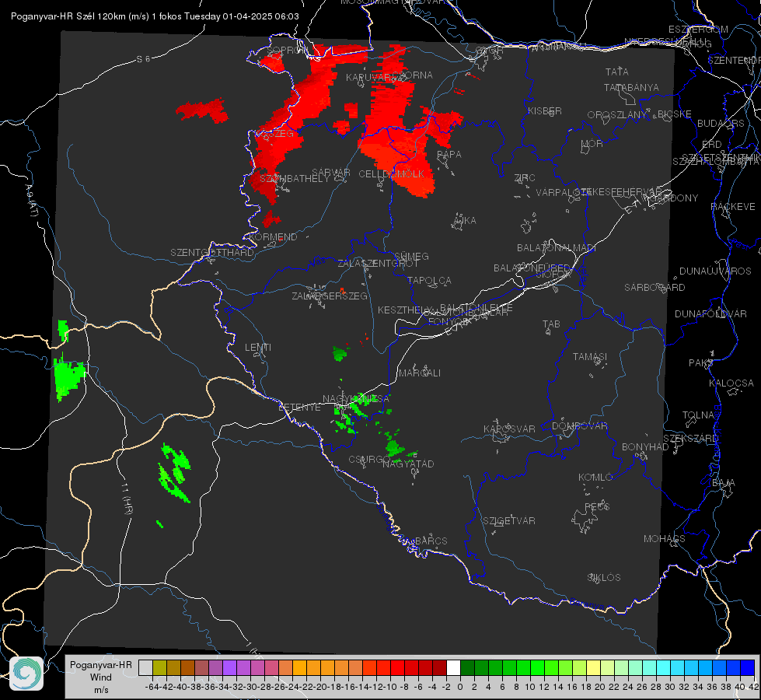Click the ZIRC city label

(525, 178)
